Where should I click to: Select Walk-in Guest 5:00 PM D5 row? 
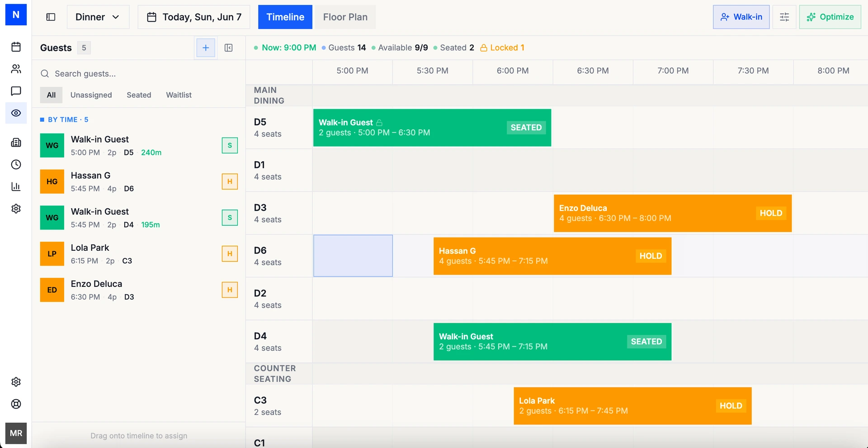pyautogui.click(x=138, y=145)
